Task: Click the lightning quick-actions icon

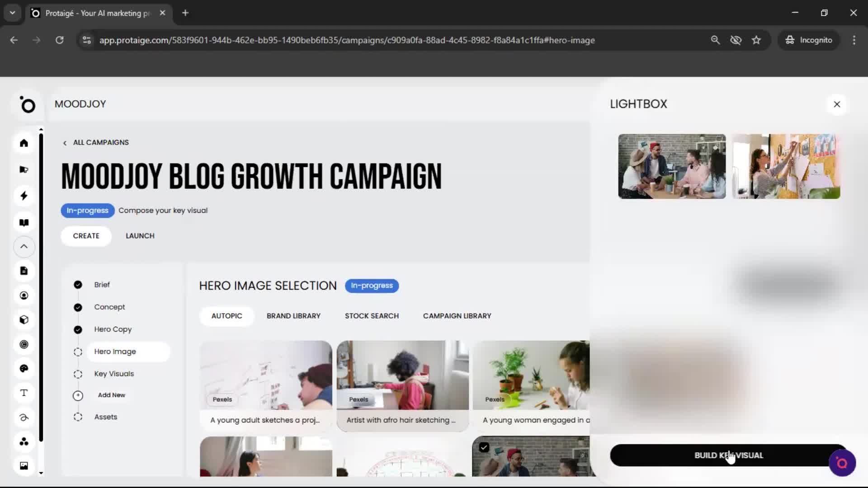Action: coord(24,196)
